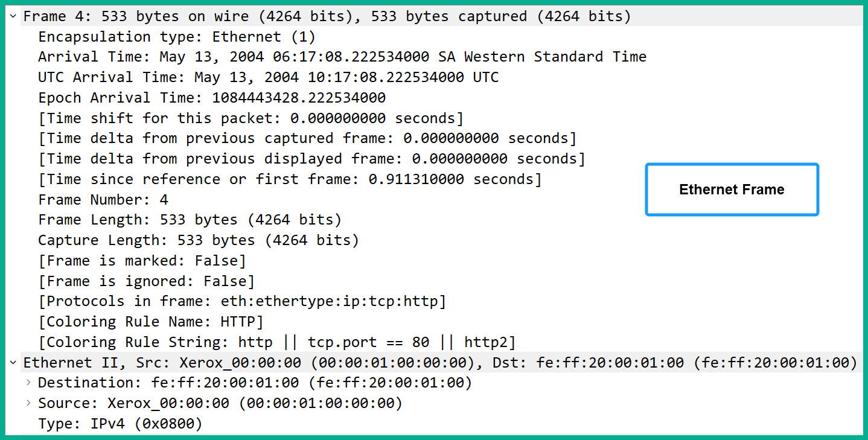Select the Frame Length 533 bytes field
868x440 pixels.
tap(190, 220)
